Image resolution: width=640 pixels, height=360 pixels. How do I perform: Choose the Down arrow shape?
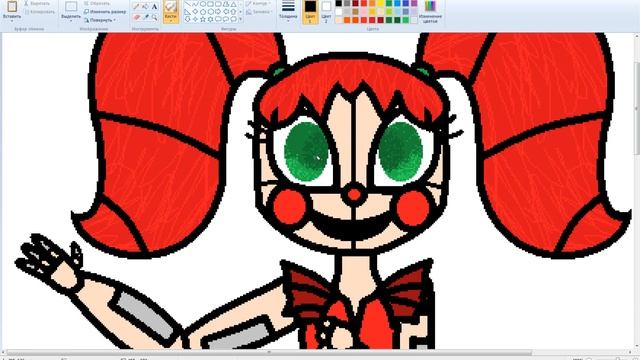[x=187, y=19]
